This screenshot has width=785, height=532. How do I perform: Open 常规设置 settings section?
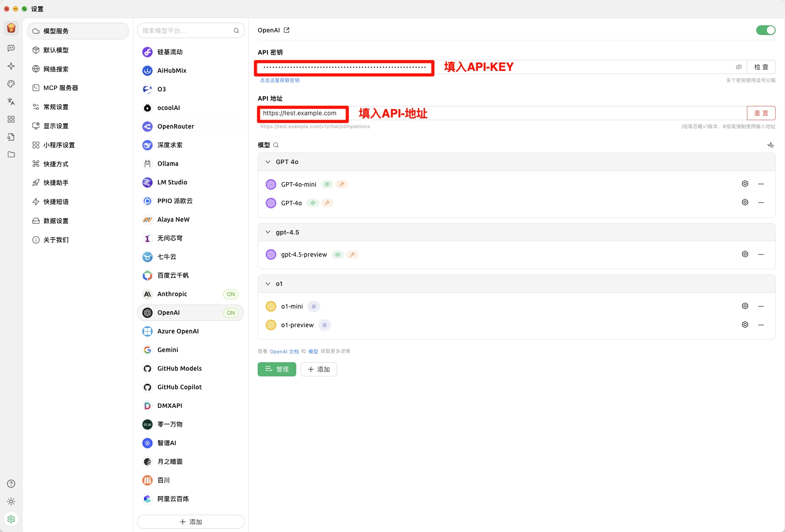click(78, 107)
